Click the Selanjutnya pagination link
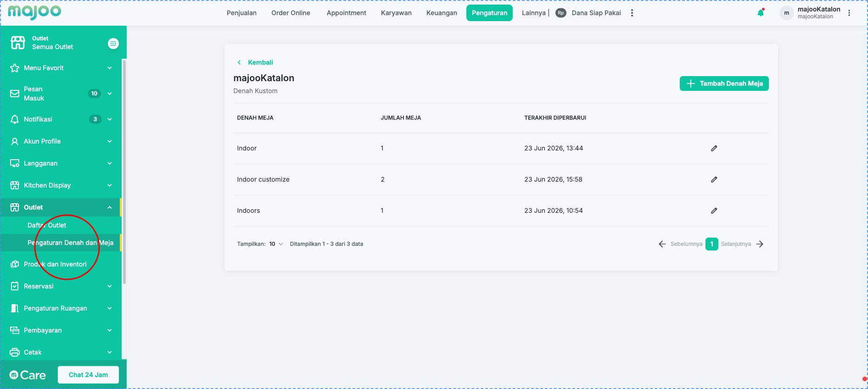868x389 pixels. coord(736,244)
